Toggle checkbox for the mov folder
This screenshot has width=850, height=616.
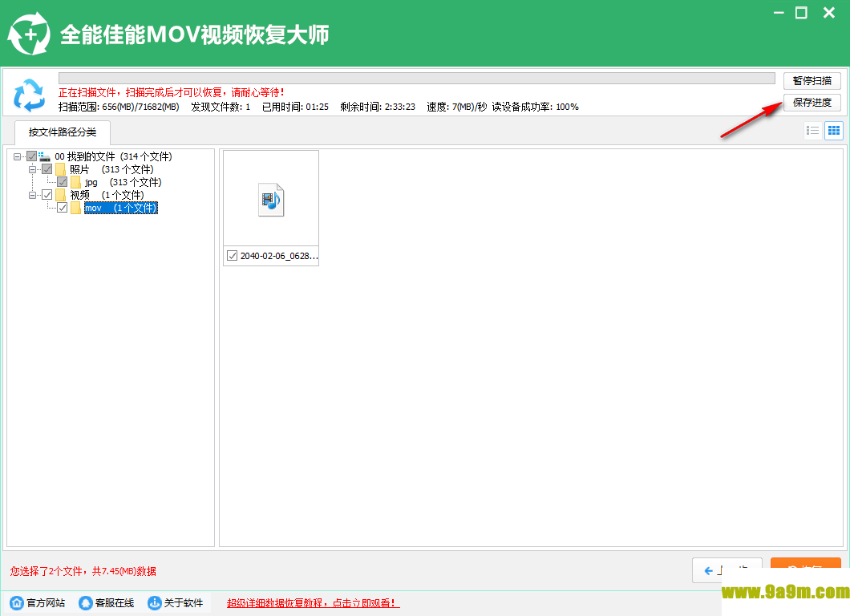63,208
